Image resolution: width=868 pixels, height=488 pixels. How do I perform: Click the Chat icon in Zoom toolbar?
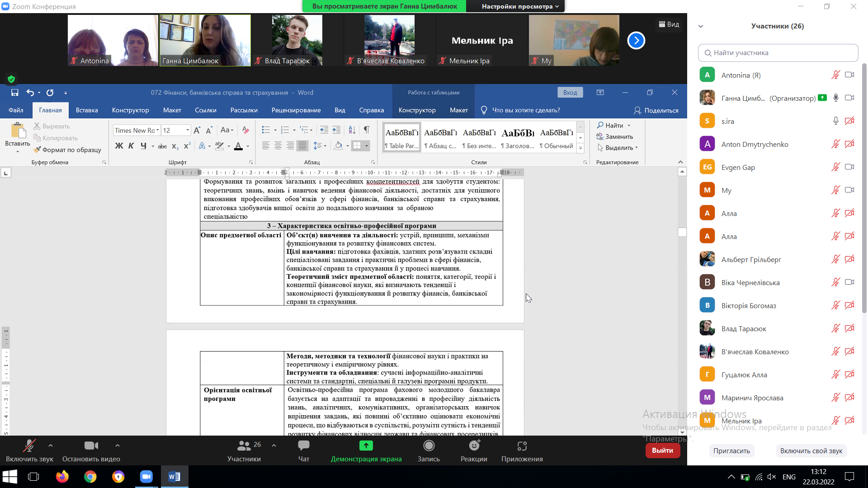[303, 446]
